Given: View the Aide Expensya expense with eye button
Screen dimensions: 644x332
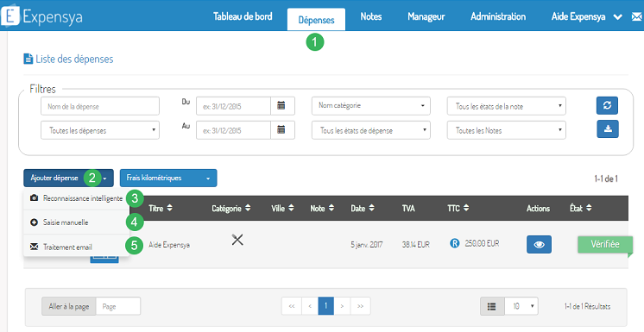Looking at the screenshot, I should (539, 245).
